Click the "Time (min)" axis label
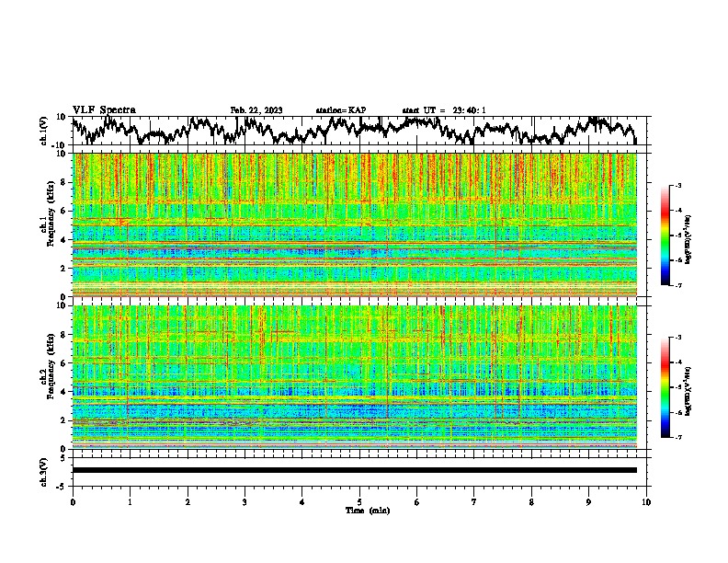Image resolution: width=728 pixels, height=563 pixels. 368,511
